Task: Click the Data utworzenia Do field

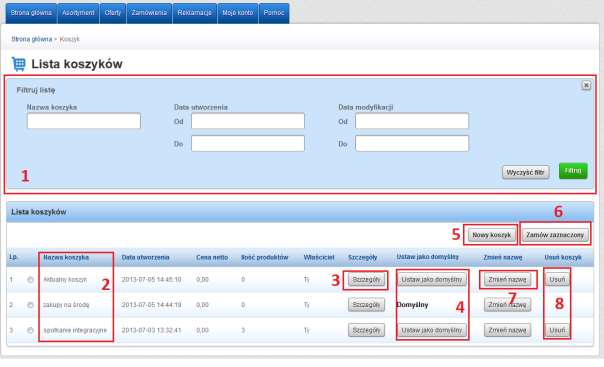Action: tap(248, 143)
